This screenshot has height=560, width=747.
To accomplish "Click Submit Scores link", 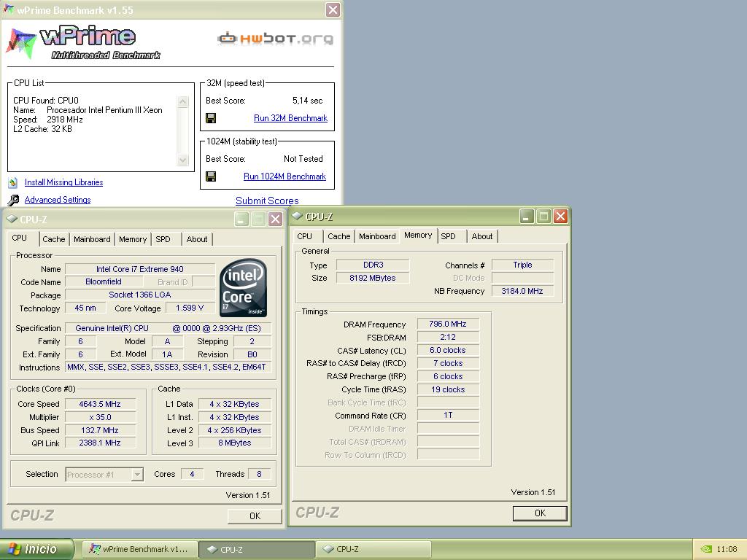I will click(267, 201).
